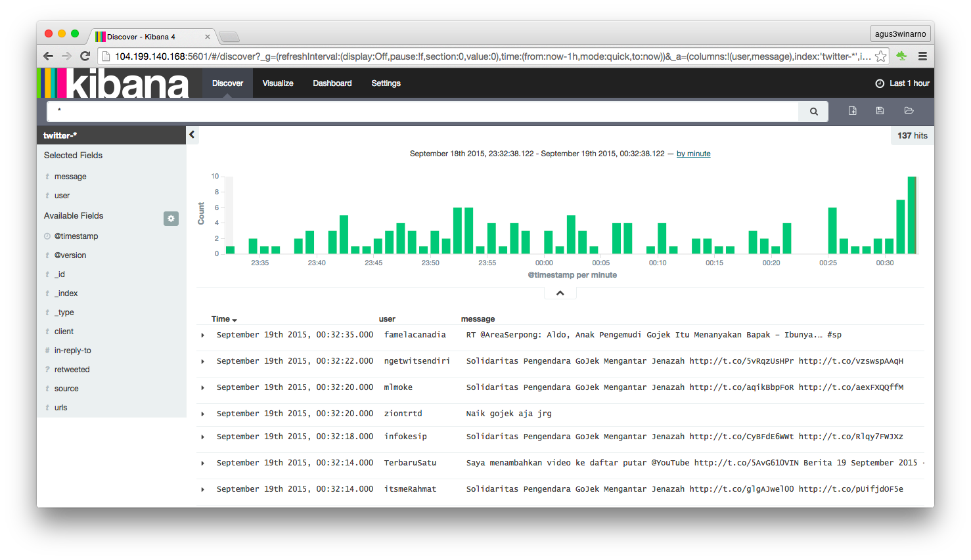Expand the ziontrtd row details
Viewport: 971px width, 560px height.
tap(202, 414)
